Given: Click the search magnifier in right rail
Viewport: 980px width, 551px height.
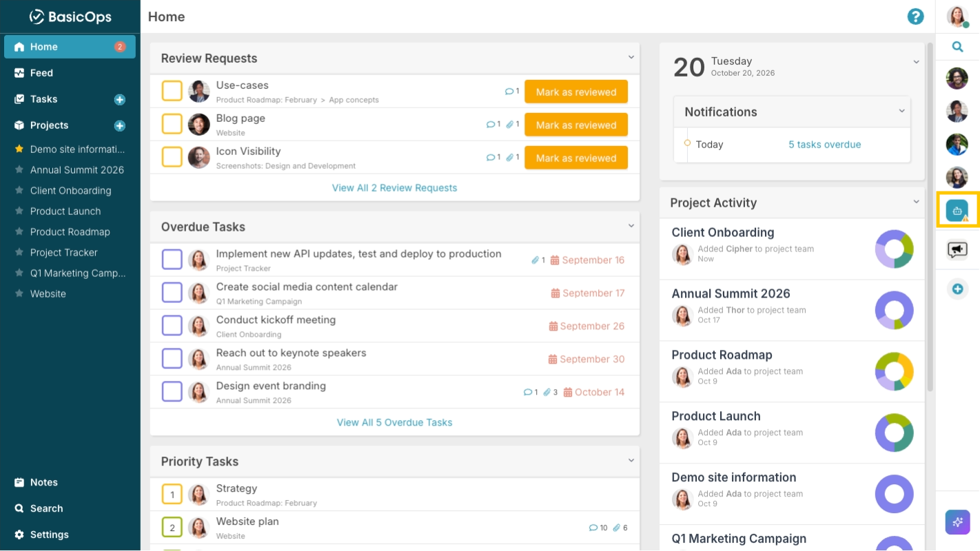Looking at the screenshot, I should pos(957,47).
